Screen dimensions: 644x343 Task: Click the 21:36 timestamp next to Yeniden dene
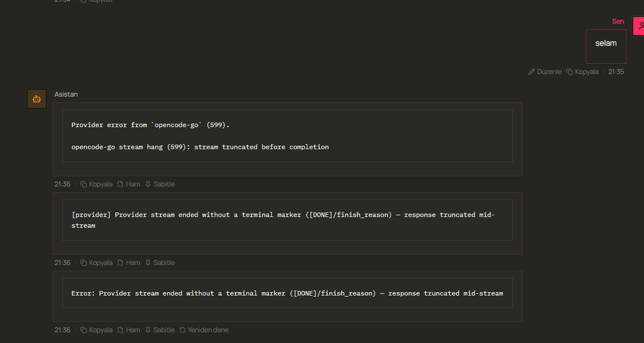pos(63,330)
